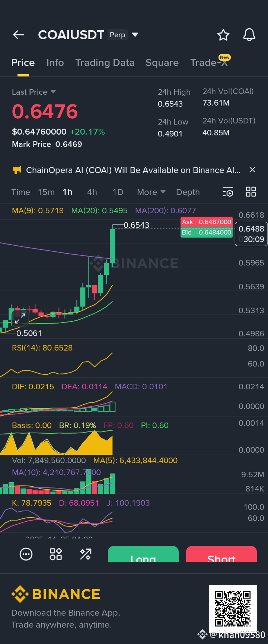Image resolution: width=268 pixels, height=644 pixels.
Task: Open chart settings icon beside Depth
Action: click(x=228, y=192)
